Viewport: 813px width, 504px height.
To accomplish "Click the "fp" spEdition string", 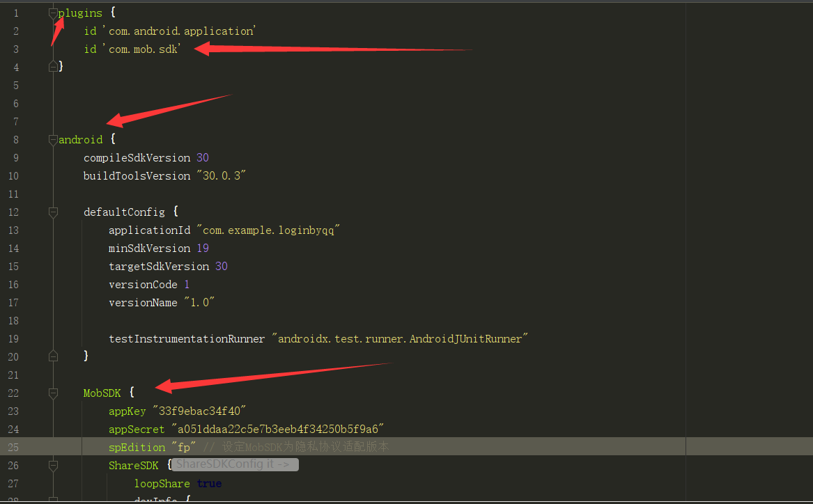I will [x=183, y=447].
